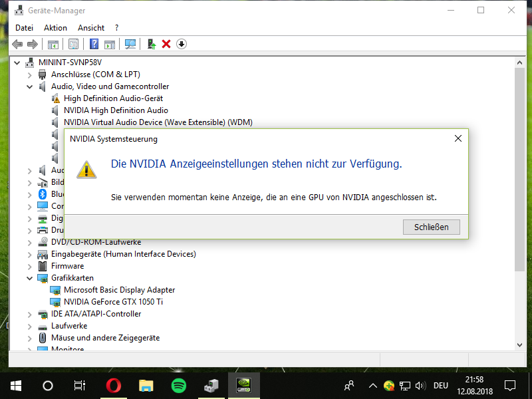Click the red X Uninstall device icon
The image size is (532, 399).
pos(166,44)
